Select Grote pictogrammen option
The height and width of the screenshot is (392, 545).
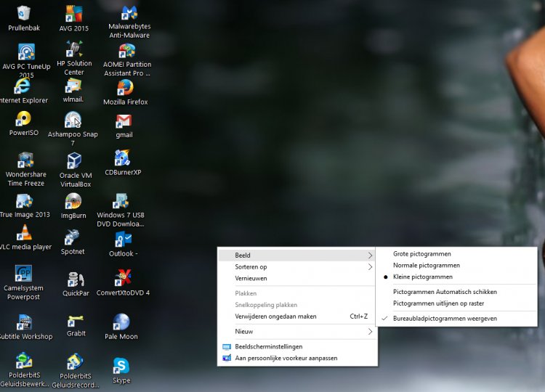(x=421, y=254)
